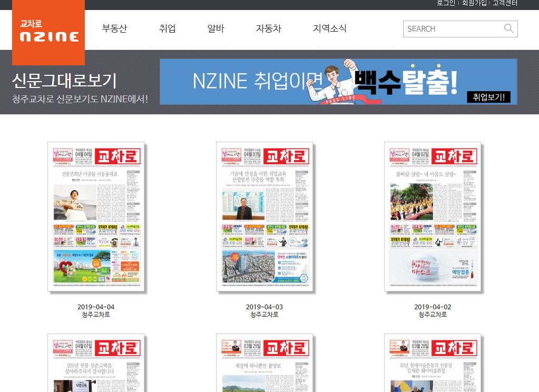Open the 03월 29일 newspaper thumbnail
This screenshot has height=392, width=539.
264,363
